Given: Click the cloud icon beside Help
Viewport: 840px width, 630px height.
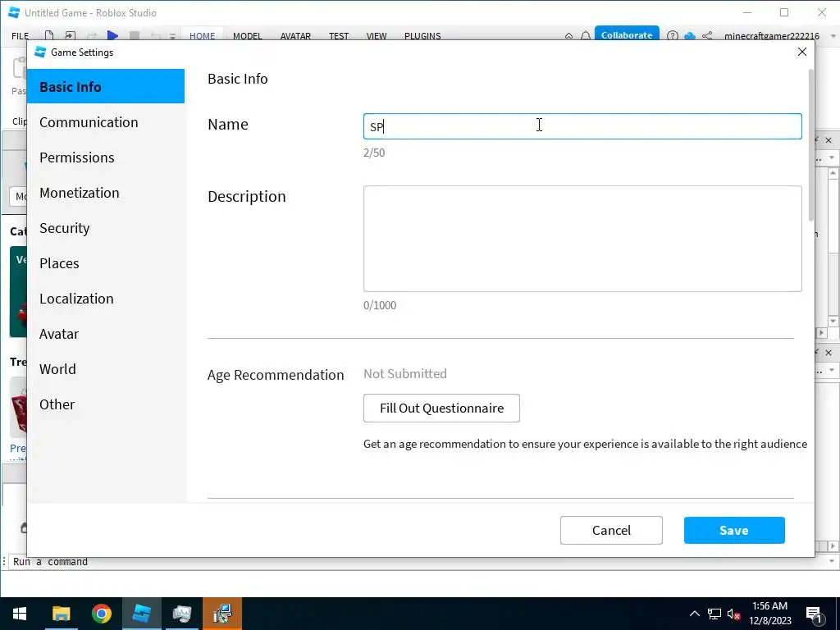Looking at the screenshot, I should tap(690, 35).
